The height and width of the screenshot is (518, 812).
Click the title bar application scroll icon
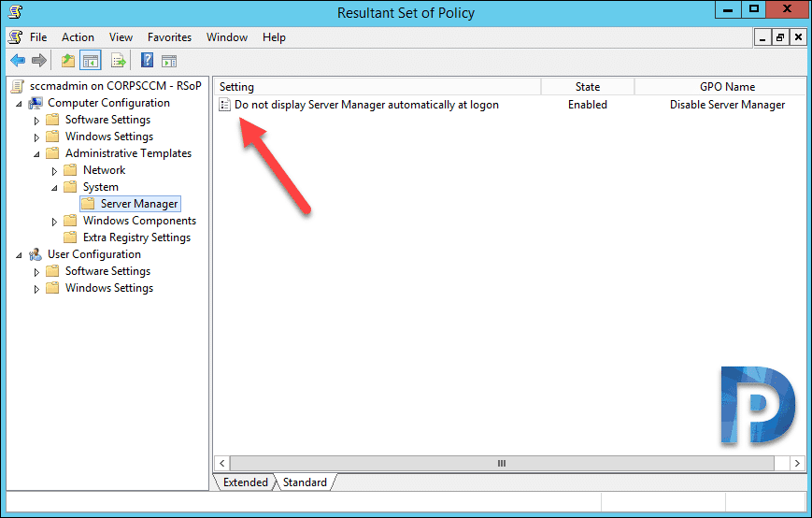click(x=16, y=11)
